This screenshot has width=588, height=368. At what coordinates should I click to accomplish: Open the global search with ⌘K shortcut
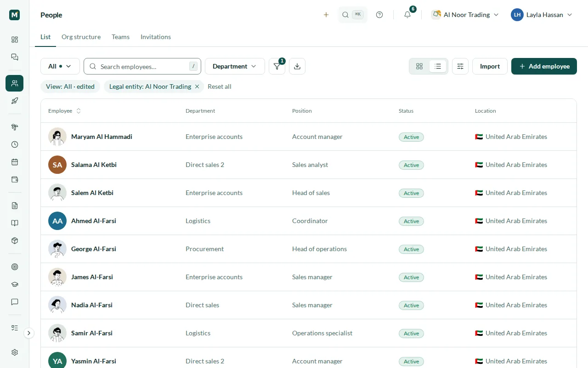point(352,15)
